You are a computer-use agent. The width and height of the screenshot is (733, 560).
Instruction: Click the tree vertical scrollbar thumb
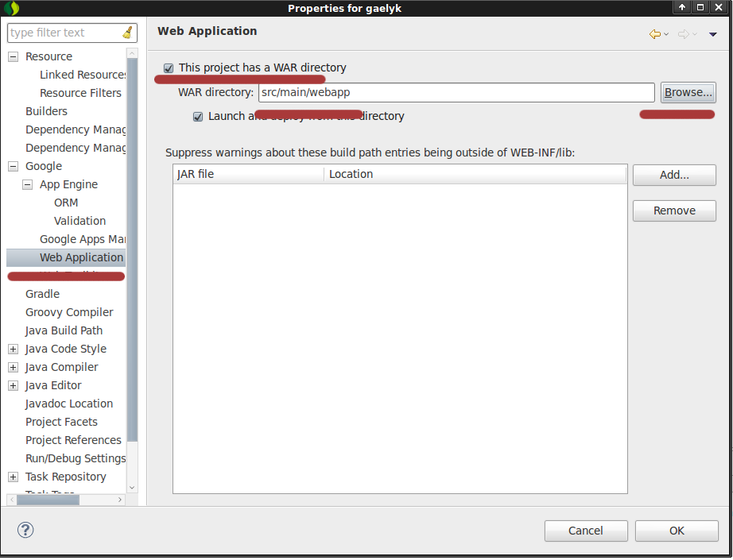point(132,250)
